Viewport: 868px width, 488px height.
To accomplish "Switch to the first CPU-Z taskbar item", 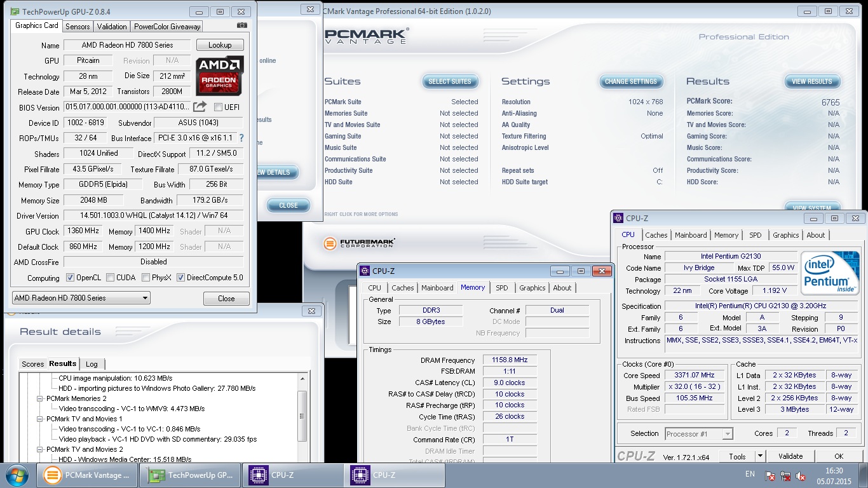I will pos(293,475).
